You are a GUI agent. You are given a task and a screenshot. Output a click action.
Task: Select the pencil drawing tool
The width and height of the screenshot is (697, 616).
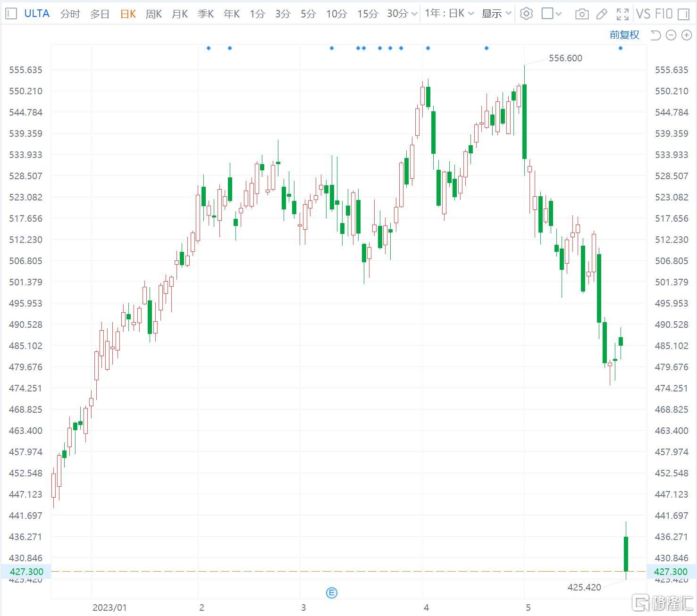[x=602, y=14]
